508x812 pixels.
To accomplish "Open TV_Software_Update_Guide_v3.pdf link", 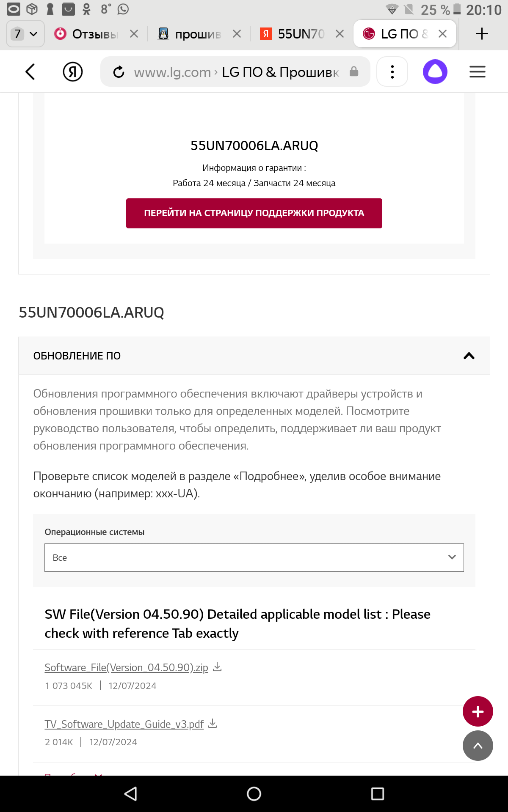I will click(124, 724).
